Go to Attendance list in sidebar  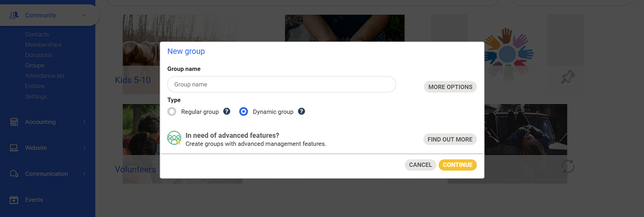pyautogui.click(x=45, y=76)
